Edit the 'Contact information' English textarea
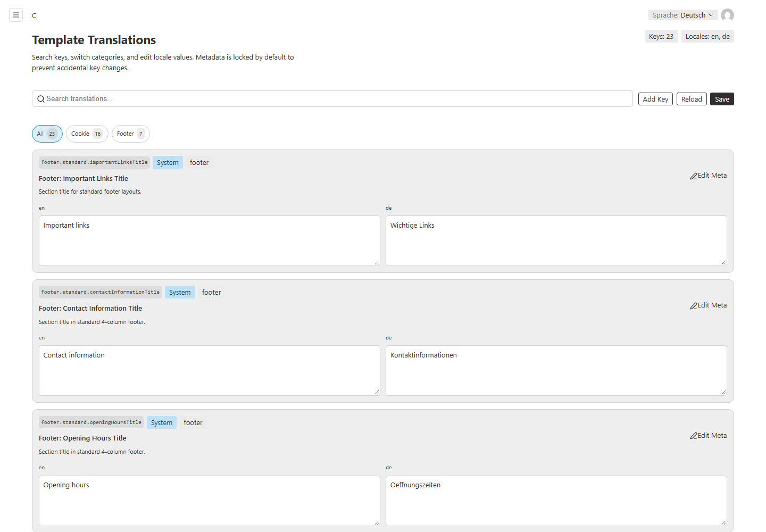 210,370
